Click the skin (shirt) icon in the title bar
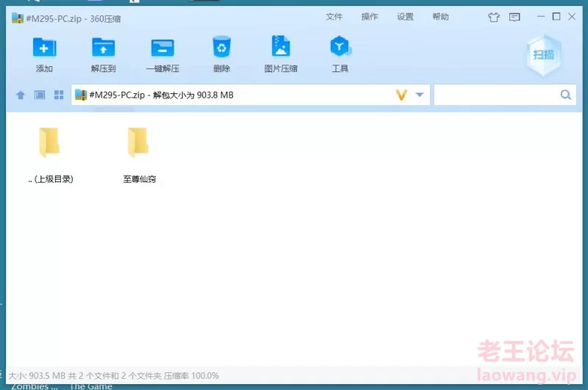 (493, 17)
